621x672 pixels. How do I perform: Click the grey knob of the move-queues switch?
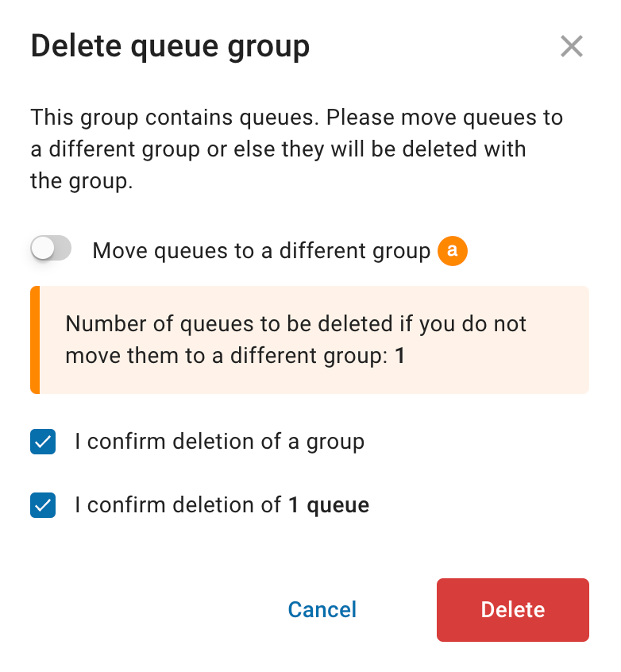point(43,248)
